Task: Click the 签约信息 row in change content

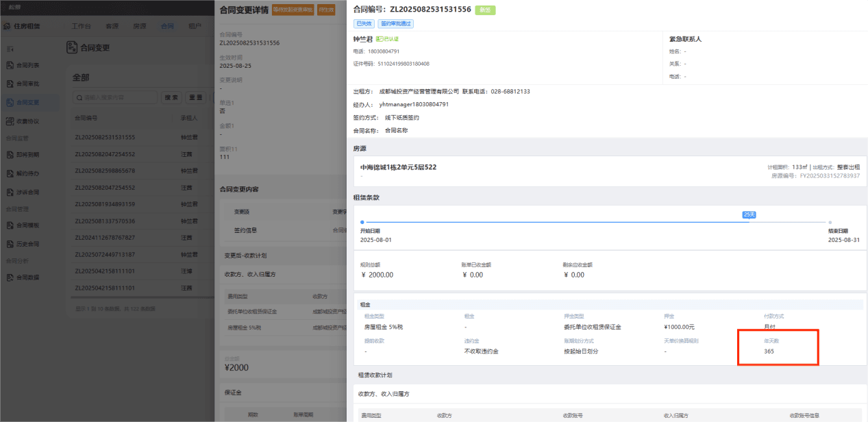Action: pos(284,230)
